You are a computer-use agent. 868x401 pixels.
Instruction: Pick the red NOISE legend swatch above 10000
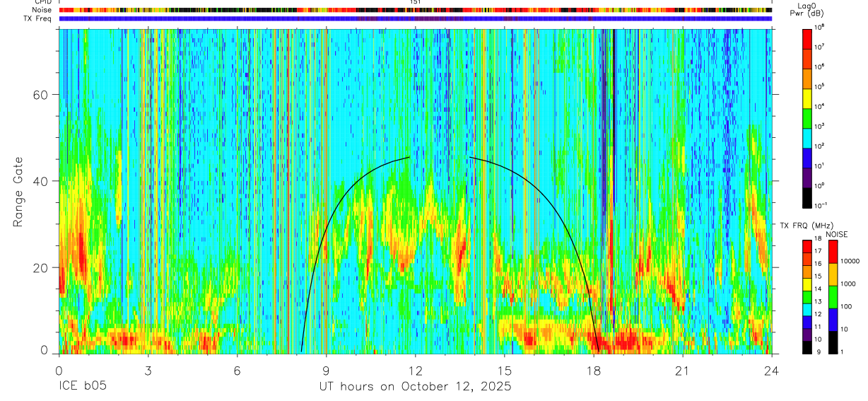click(x=832, y=252)
